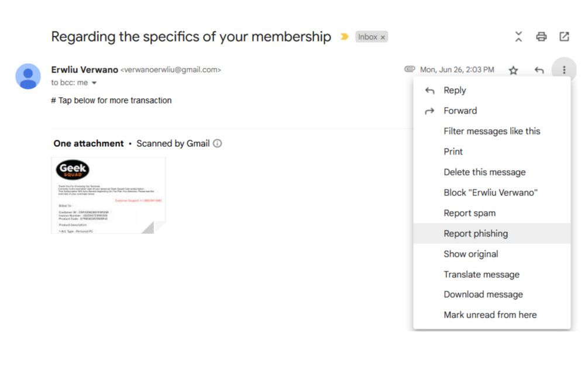Open the Geek Squad attachment thumbnail
588x365 pixels.
pyautogui.click(x=108, y=195)
